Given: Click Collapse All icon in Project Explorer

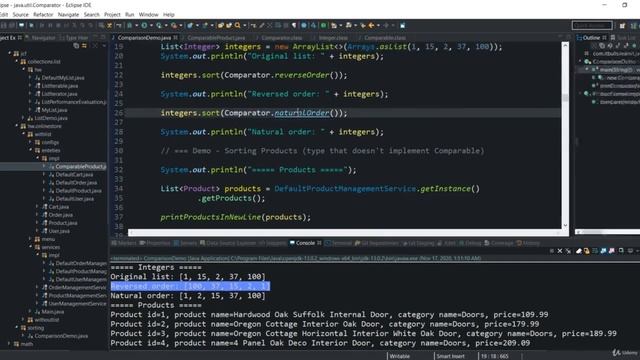Looking at the screenshot, I should tap(76, 46).
